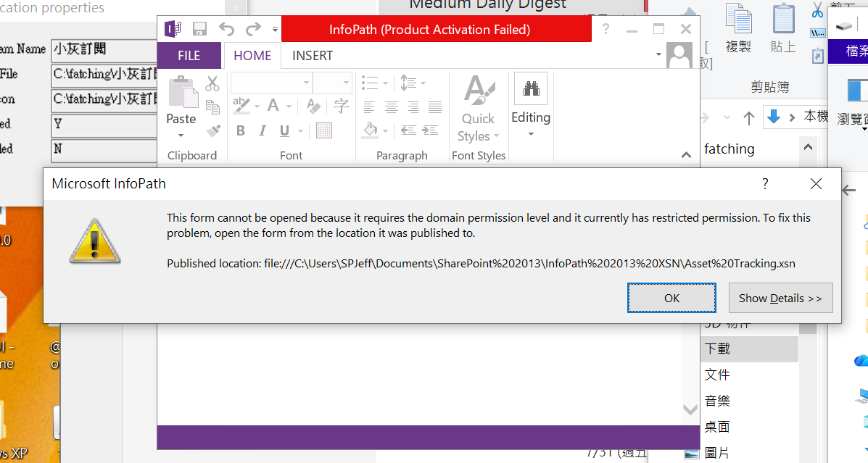Click the Save icon in quick access toolbar

pos(199,29)
